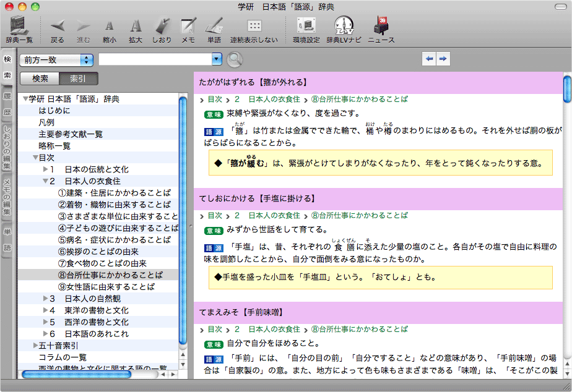Add a bookmark with the しおり icon
This screenshot has height=392, width=572.
[162, 30]
